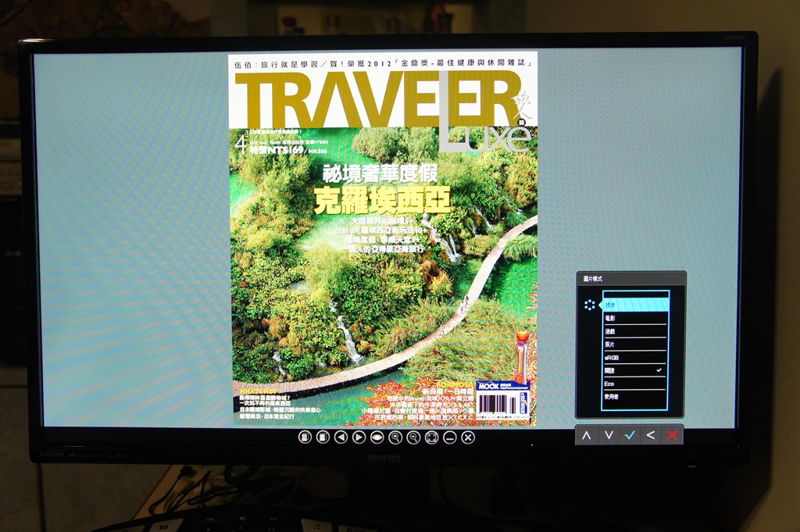Select the sRGB picture mode
Viewport: 800px width, 532px height.
(636, 358)
